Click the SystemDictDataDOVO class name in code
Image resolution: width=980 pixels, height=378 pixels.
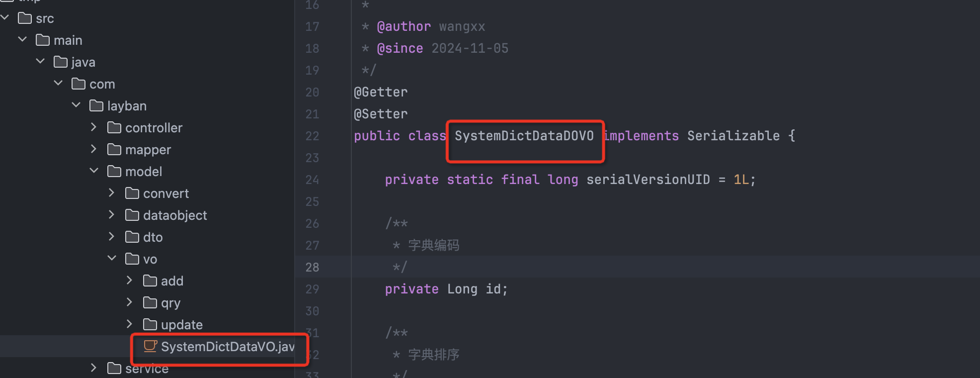coord(524,135)
